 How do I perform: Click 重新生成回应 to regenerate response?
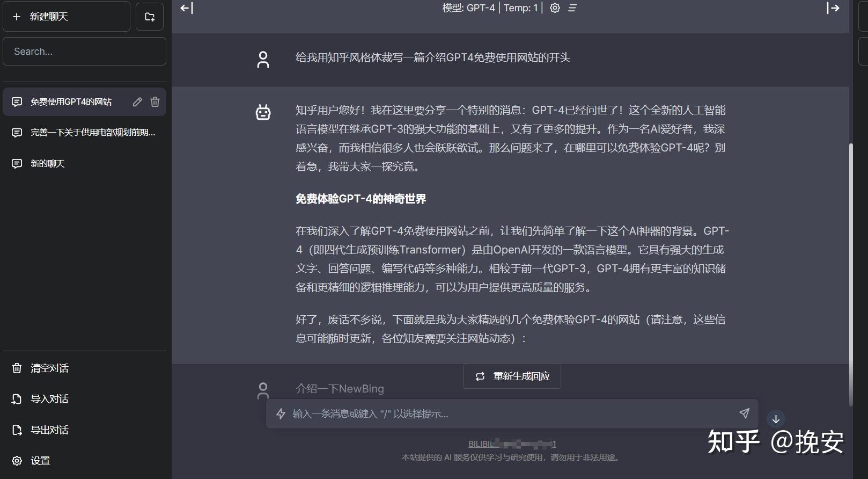pyautogui.click(x=512, y=376)
